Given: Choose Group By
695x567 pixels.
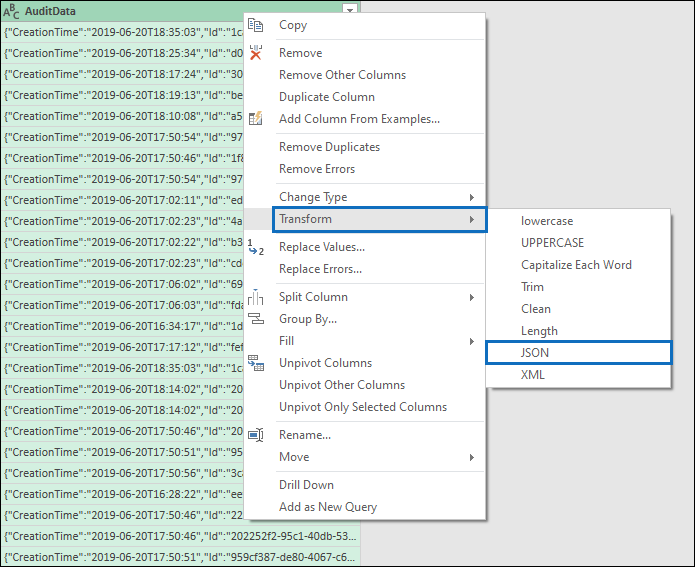Looking at the screenshot, I should click(364, 319).
